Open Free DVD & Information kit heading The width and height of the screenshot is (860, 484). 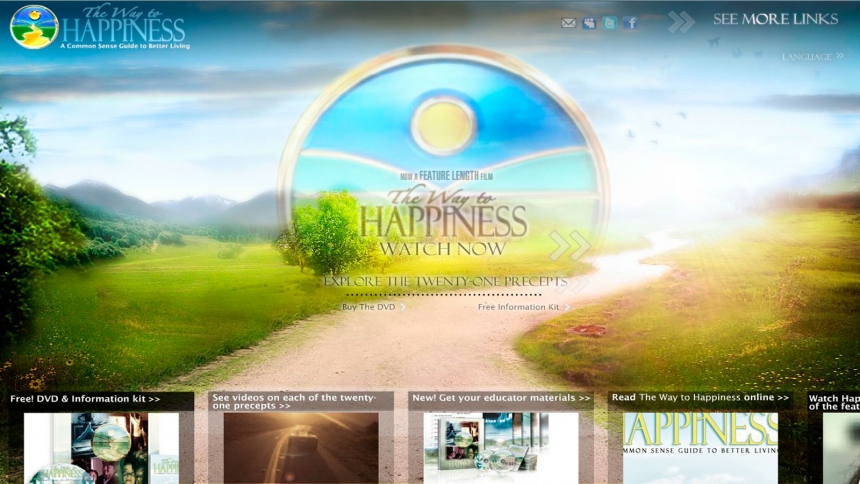coord(85,399)
